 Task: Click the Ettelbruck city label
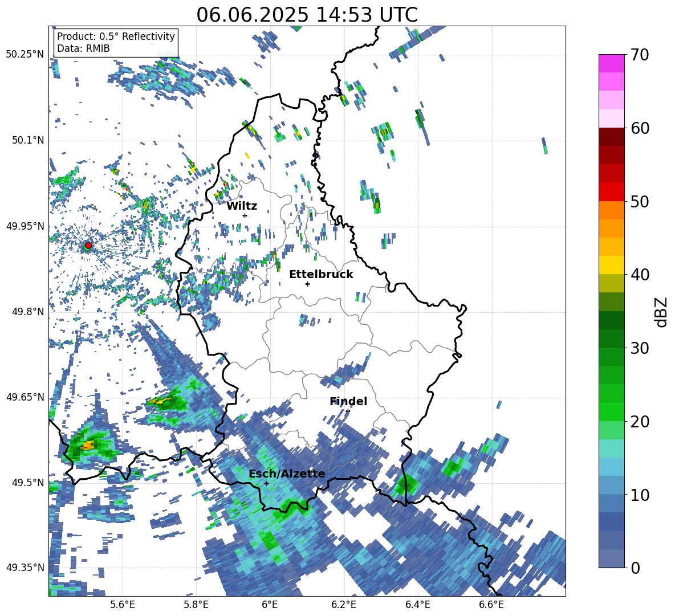pyautogui.click(x=321, y=275)
